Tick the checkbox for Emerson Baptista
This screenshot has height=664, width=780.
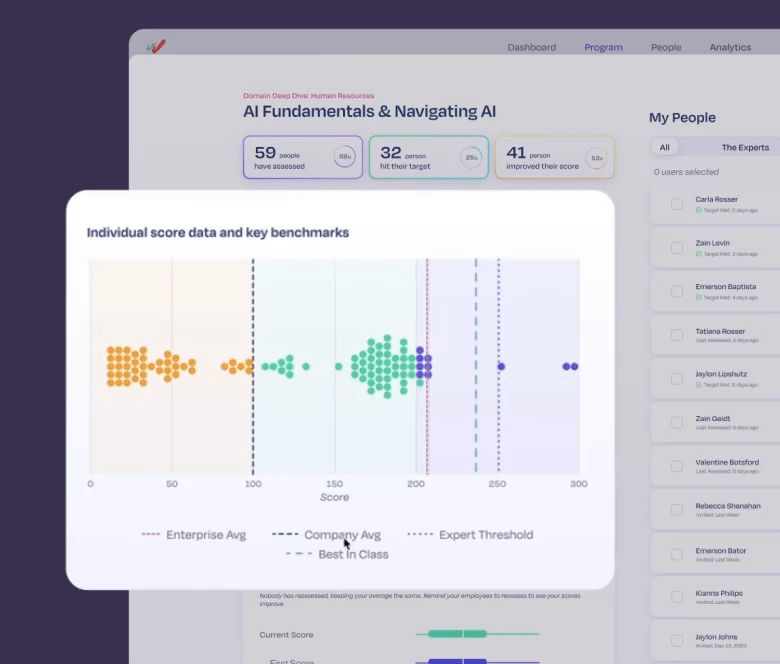click(x=677, y=291)
